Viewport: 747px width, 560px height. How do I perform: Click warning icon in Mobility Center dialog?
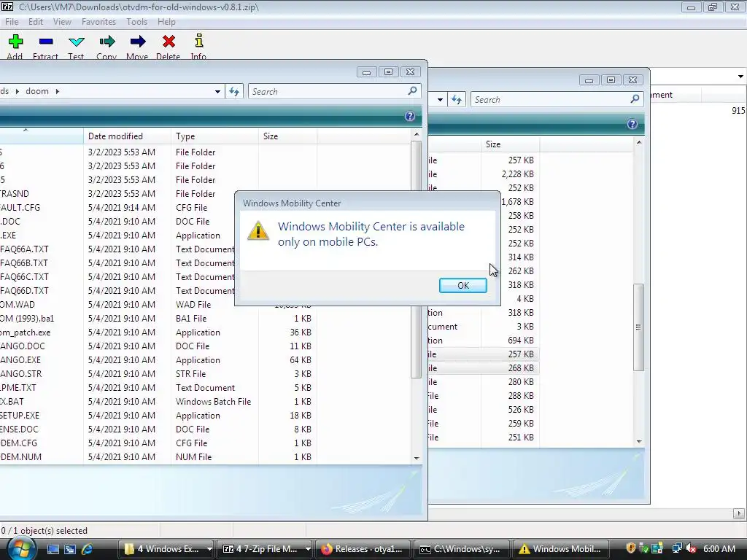258,231
